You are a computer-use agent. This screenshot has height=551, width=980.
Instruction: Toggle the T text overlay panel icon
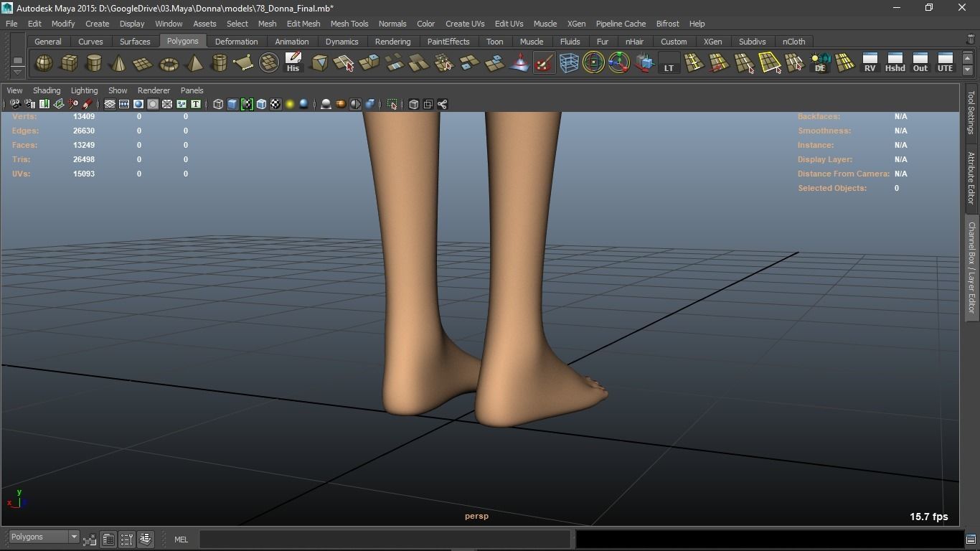click(x=195, y=104)
